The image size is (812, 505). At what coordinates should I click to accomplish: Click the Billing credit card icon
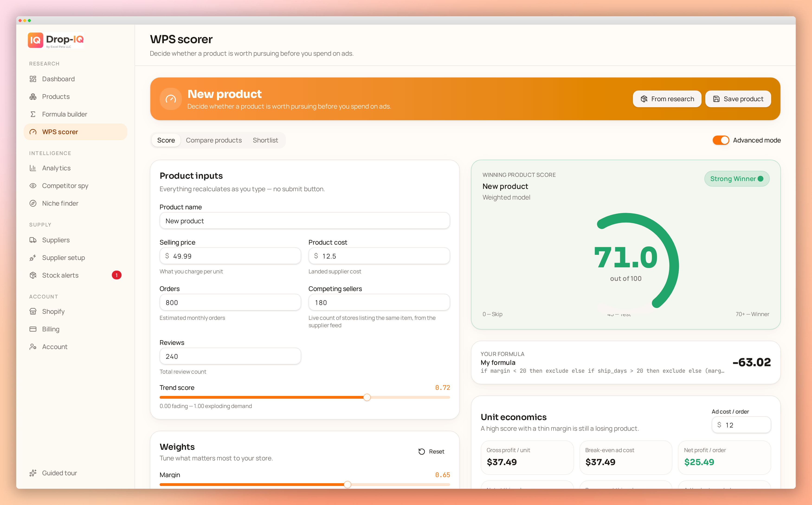pyautogui.click(x=33, y=329)
